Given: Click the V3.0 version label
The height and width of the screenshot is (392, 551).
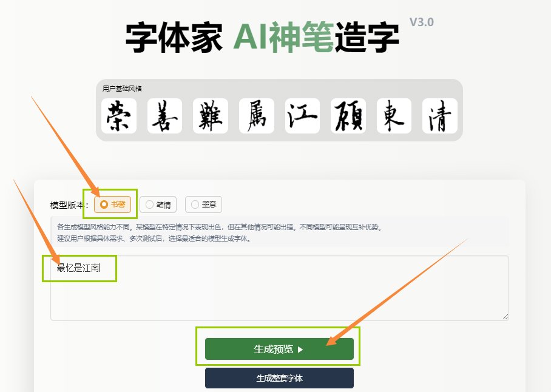Looking at the screenshot, I should click(x=422, y=22).
